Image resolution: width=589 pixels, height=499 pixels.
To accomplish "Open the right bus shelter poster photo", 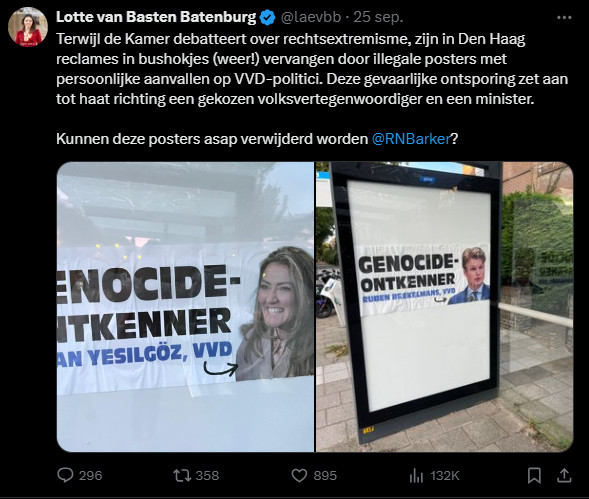I will coord(444,307).
